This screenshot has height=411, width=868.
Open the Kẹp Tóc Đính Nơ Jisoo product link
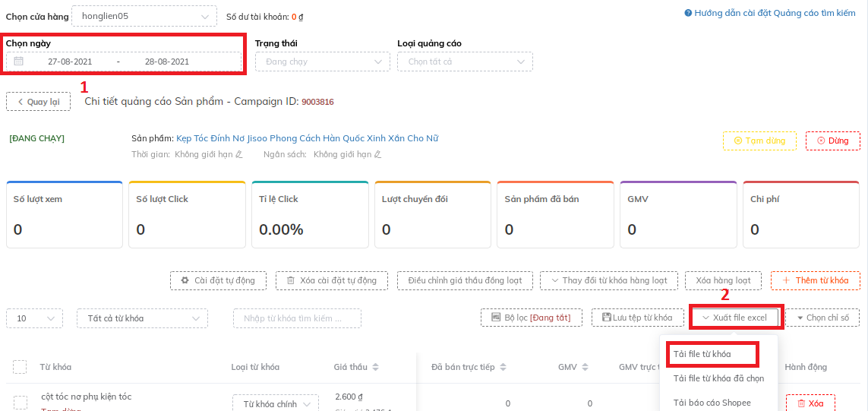(x=307, y=138)
